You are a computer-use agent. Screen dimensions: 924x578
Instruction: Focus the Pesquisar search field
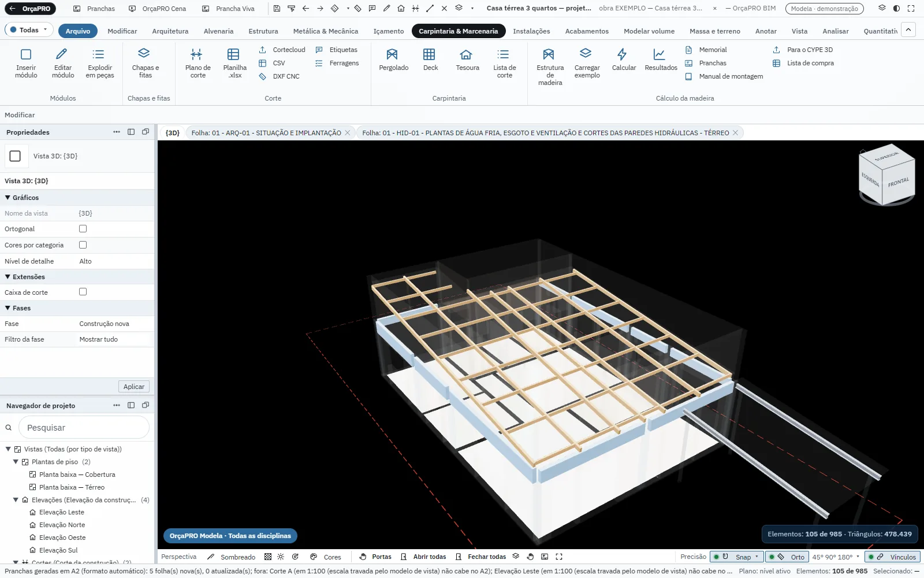84,428
